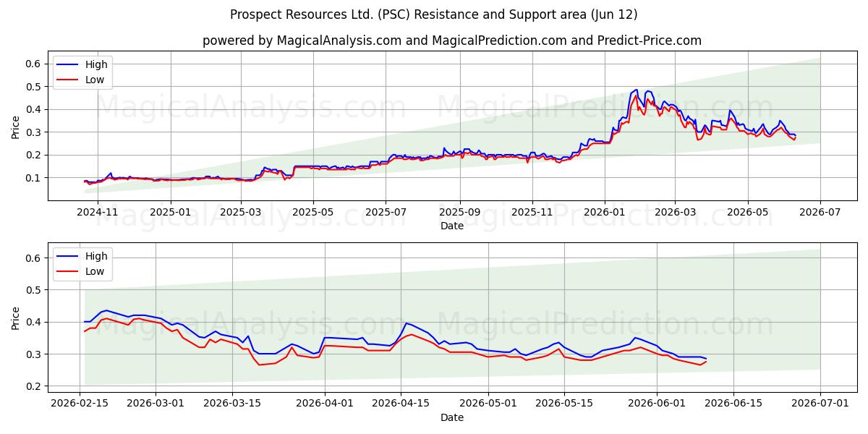
Task: Click the 2026-02-15 date label
Action: [x=80, y=404]
